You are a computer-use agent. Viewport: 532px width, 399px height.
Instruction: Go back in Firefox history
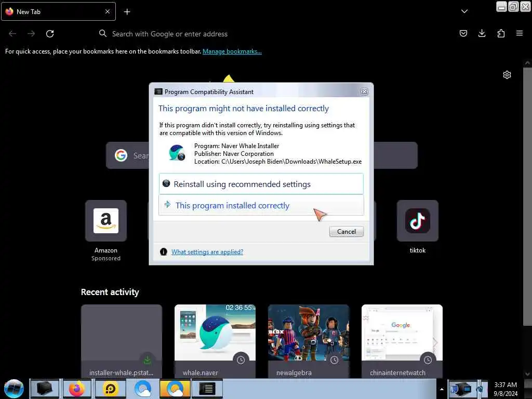tap(12, 34)
